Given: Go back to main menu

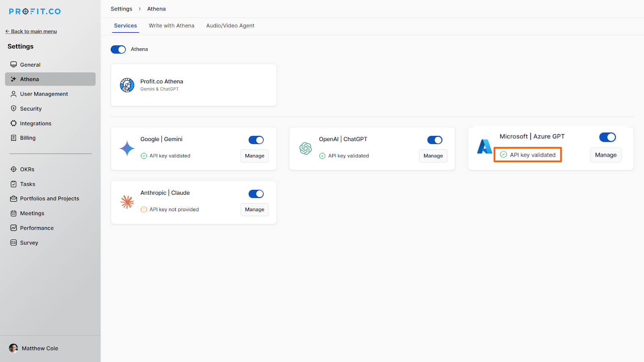Looking at the screenshot, I should [31, 31].
